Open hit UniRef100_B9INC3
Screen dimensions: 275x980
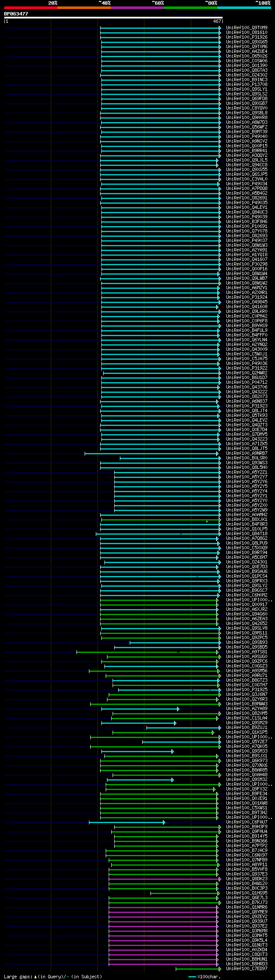247,80
